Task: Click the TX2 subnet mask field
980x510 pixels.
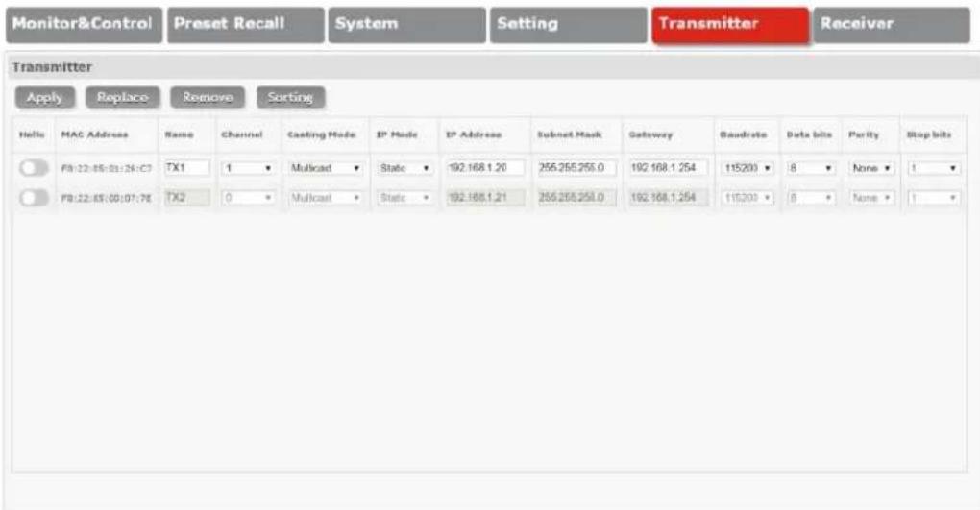Action: click(576, 198)
